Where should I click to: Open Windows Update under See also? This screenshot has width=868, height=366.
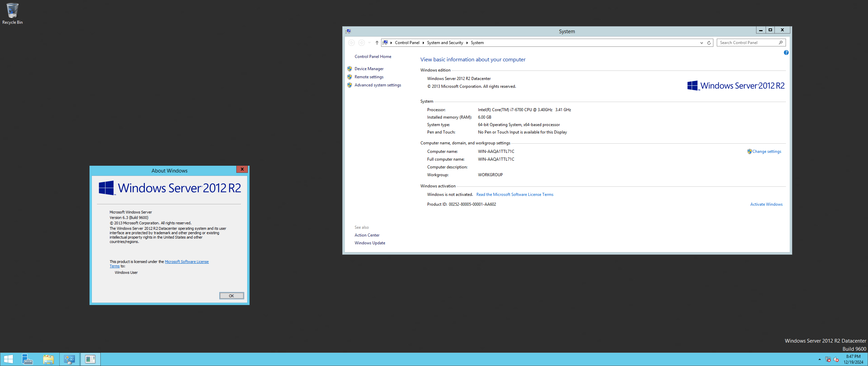[370, 243]
